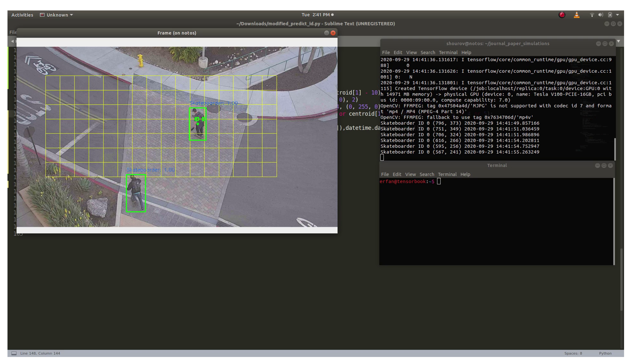Click the battery status icon

coord(610,15)
